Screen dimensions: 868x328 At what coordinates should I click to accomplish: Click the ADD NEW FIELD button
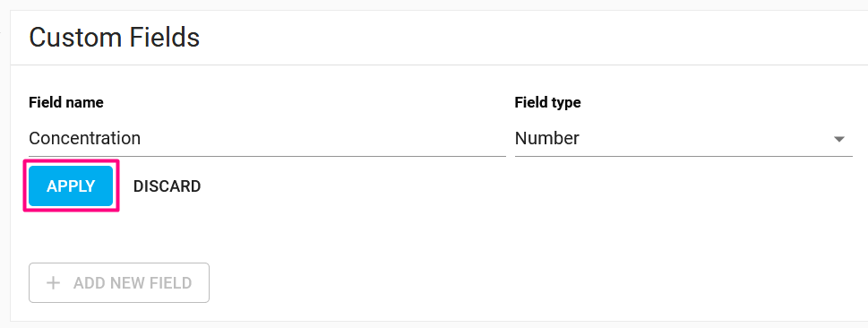coord(119,282)
